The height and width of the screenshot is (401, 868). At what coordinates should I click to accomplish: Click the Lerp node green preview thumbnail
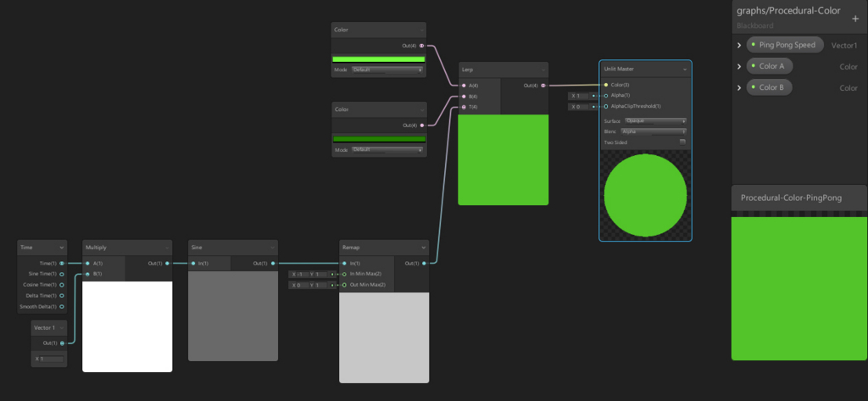click(x=504, y=160)
